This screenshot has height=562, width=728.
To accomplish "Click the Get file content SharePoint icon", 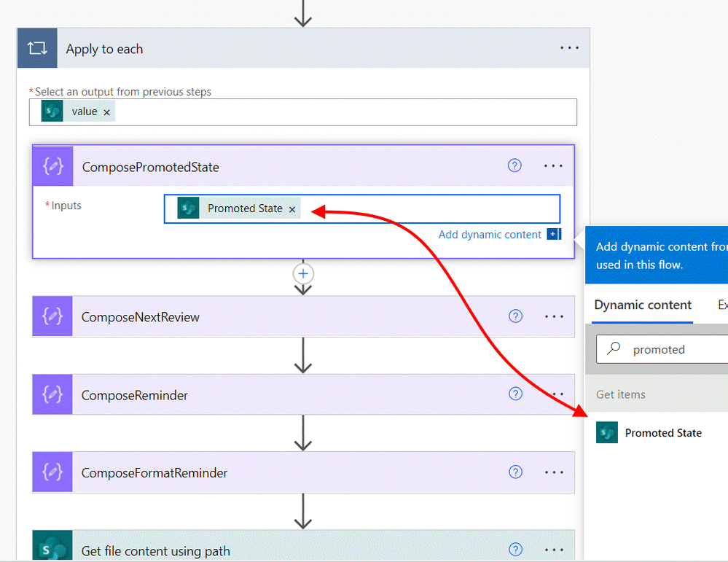I will pyautogui.click(x=52, y=546).
